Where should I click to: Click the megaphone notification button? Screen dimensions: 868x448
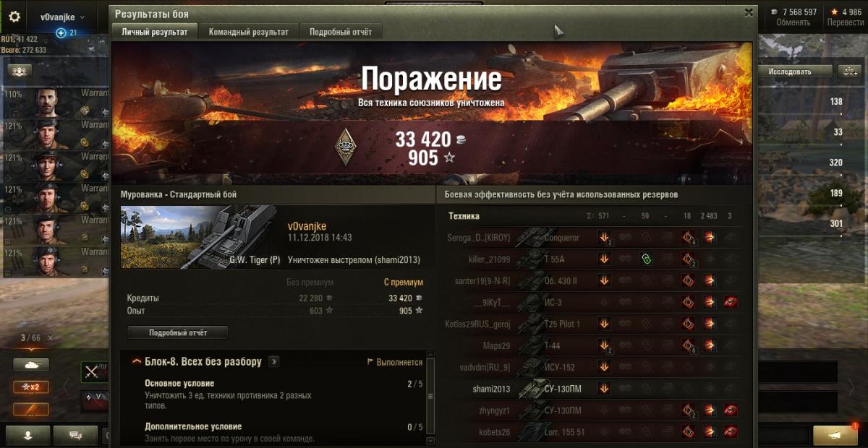pos(835,435)
